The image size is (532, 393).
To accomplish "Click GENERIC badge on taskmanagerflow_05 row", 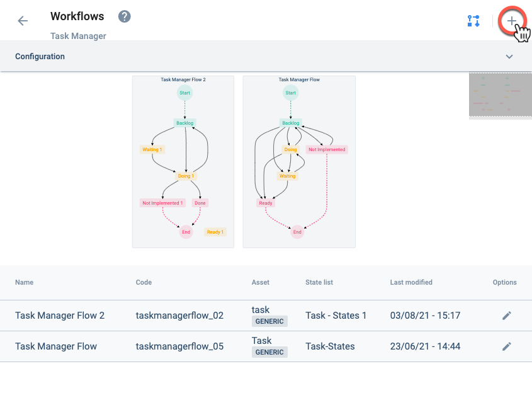I will (x=269, y=352).
